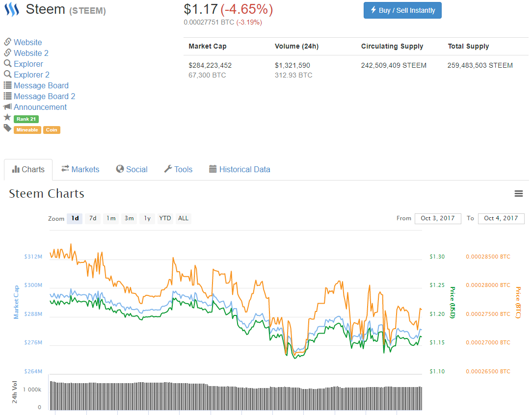
Task: Click the magnifier icon beside Explorer 2
Action: (7, 74)
